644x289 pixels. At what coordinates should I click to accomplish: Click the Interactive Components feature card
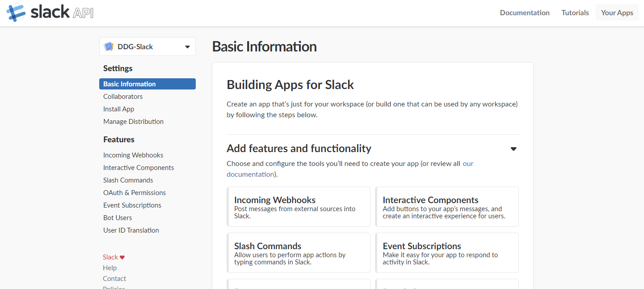447,207
